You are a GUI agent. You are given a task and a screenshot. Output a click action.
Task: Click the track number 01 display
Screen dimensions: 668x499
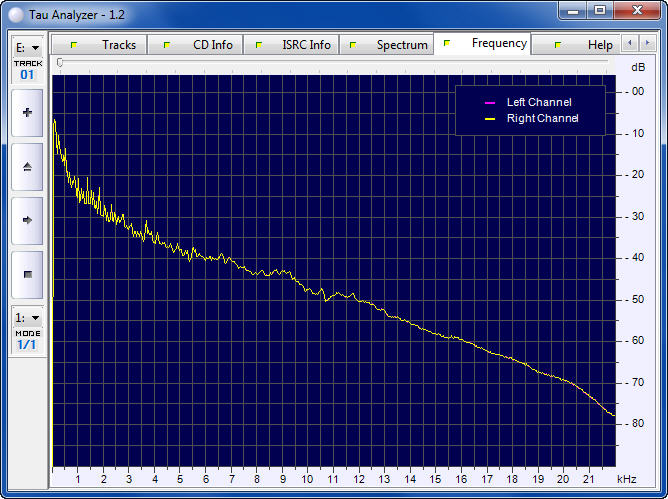(27, 75)
